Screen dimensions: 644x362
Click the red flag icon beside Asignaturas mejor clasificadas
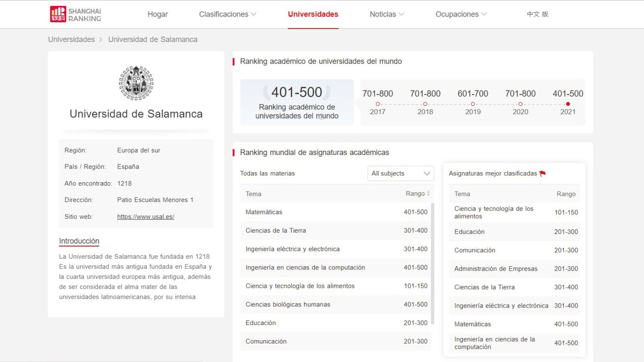(543, 173)
